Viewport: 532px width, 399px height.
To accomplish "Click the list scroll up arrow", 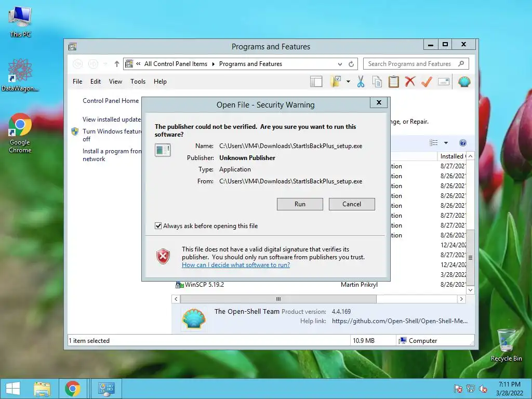I will [470, 156].
